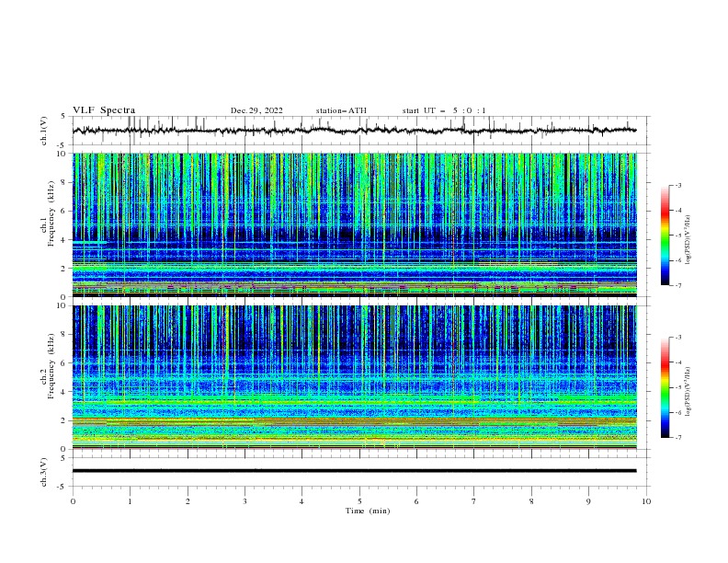
Task: Click the "-7" label on lower color bar
Action: [x=677, y=438]
